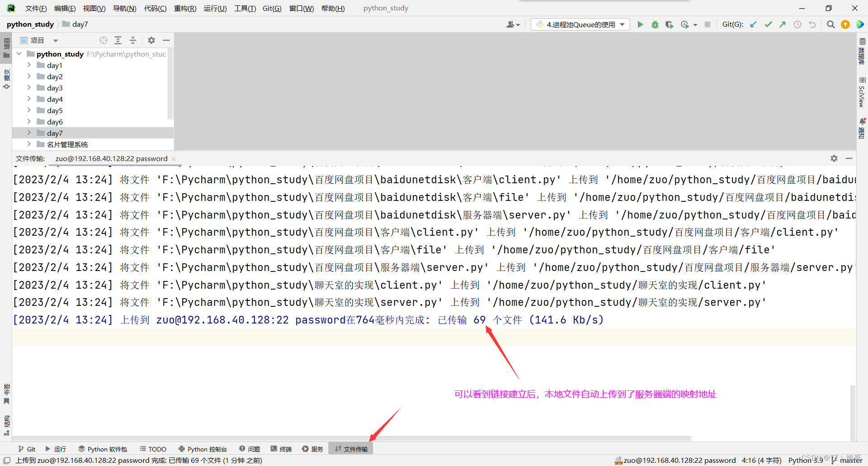Open the Python 控制台 tool window
The height and width of the screenshot is (466, 868).
203,449
